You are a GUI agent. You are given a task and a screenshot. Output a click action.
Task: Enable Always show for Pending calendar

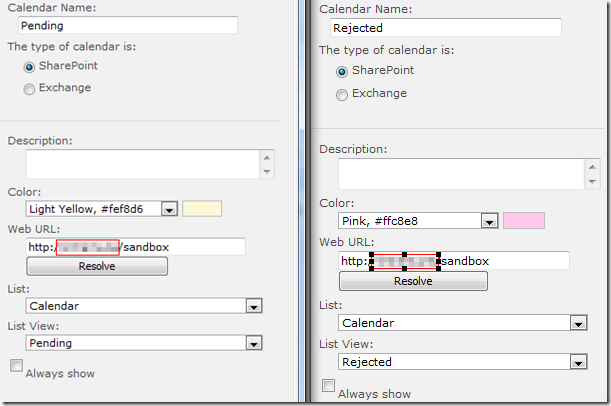pyautogui.click(x=16, y=367)
